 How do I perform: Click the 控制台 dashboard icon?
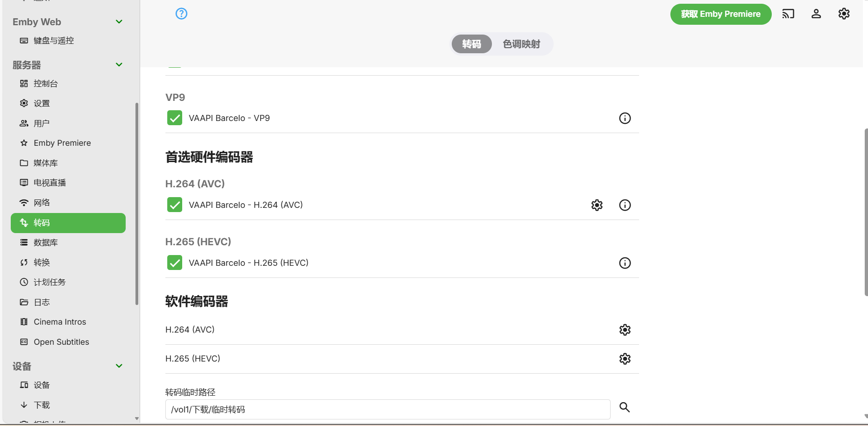(x=24, y=84)
